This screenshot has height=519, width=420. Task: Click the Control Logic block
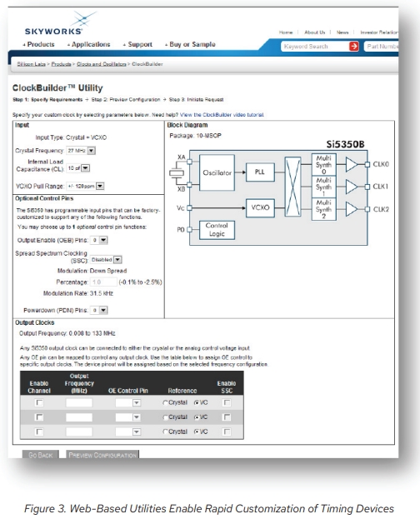coord(217,230)
